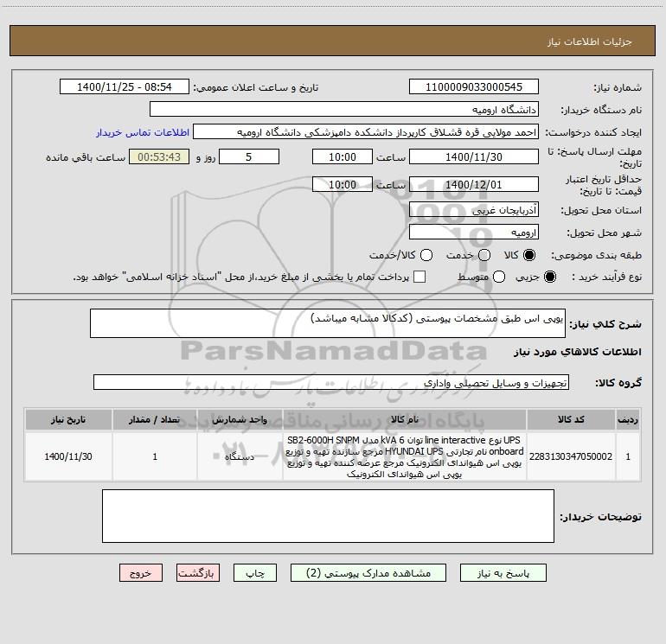The image size is (666, 644).
Task: Click the خروج exit button
Action: coord(141,573)
